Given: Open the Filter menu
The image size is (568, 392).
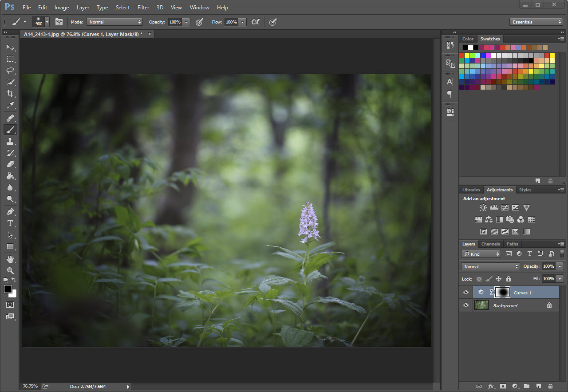Looking at the screenshot, I should tap(143, 8).
